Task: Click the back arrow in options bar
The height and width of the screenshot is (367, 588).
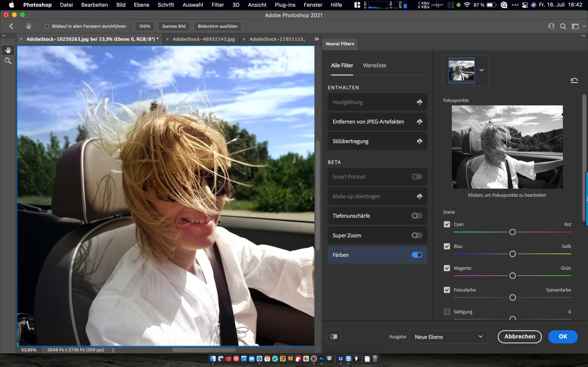Action: (11, 26)
